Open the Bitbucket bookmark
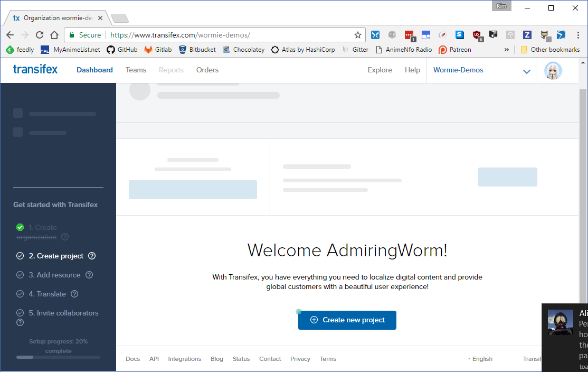Image resolution: width=588 pixels, height=372 pixels. (197, 50)
